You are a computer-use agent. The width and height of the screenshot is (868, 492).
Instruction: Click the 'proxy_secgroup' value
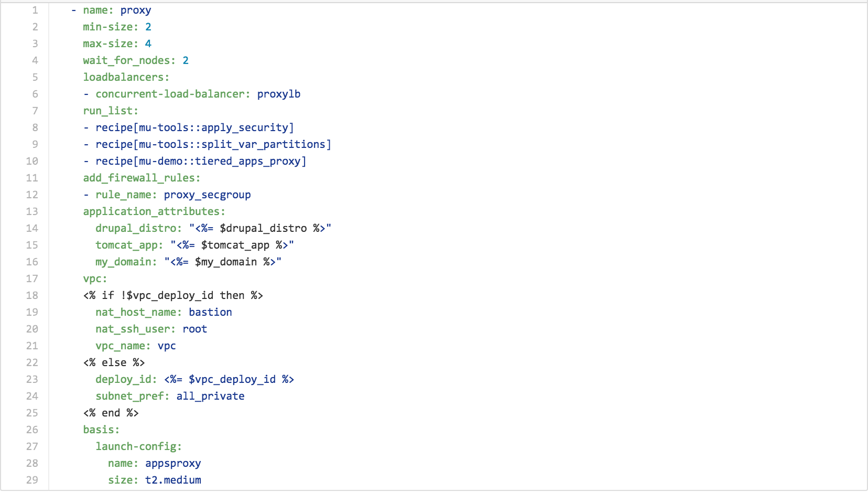pyautogui.click(x=207, y=195)
